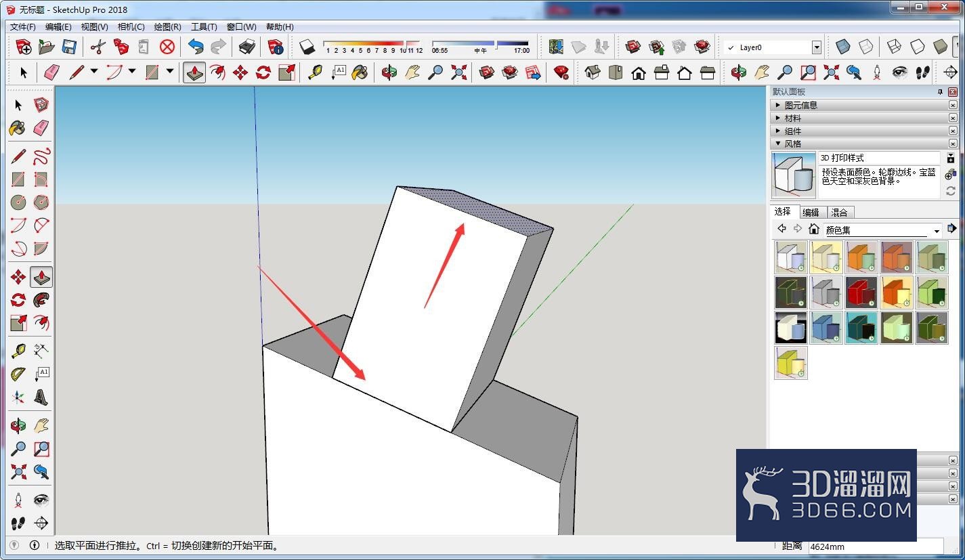
Task: Enable Shaded face style
Action: [940, 47]
